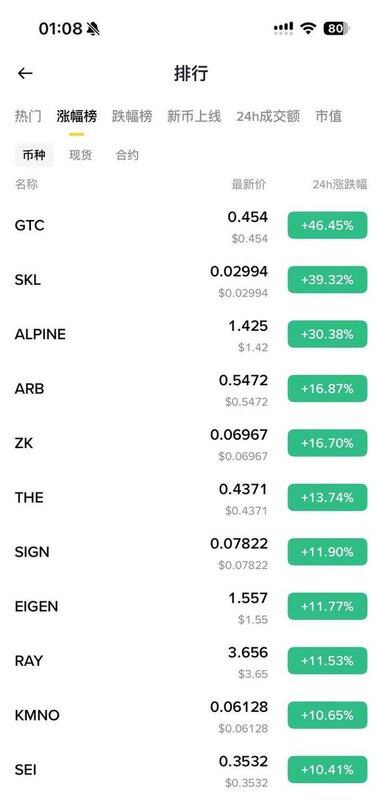The image size is (382, 800).
Task: Tap the +16.87% badge for ARB
Action: click(x=327, y=388)
